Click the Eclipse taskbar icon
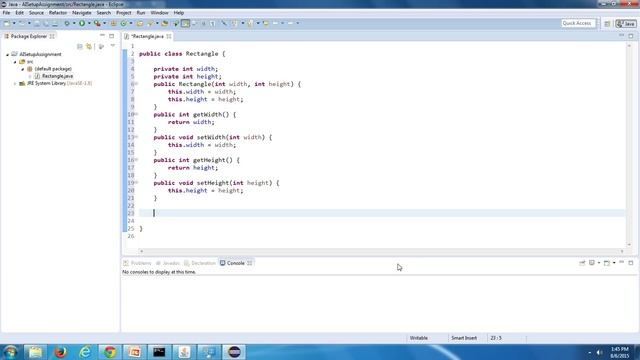This screenshot has width=640, height=360. [x=234, y=352]
